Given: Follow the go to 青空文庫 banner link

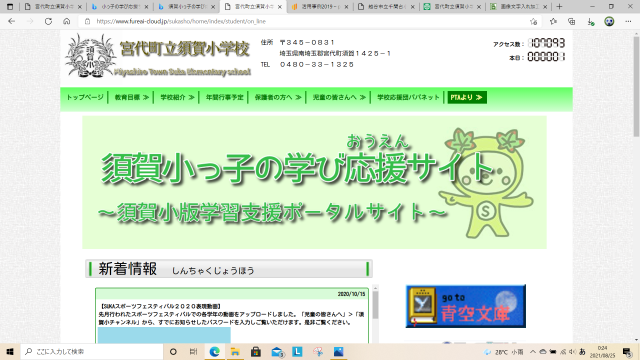Looking at the screenshot, I should 466,306.
